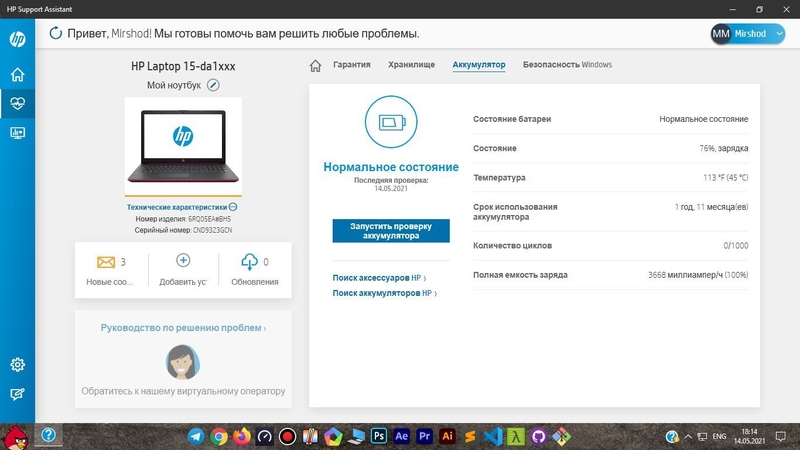
Task: Click the refresh icon beside greeting
Action: pos(56,34)
